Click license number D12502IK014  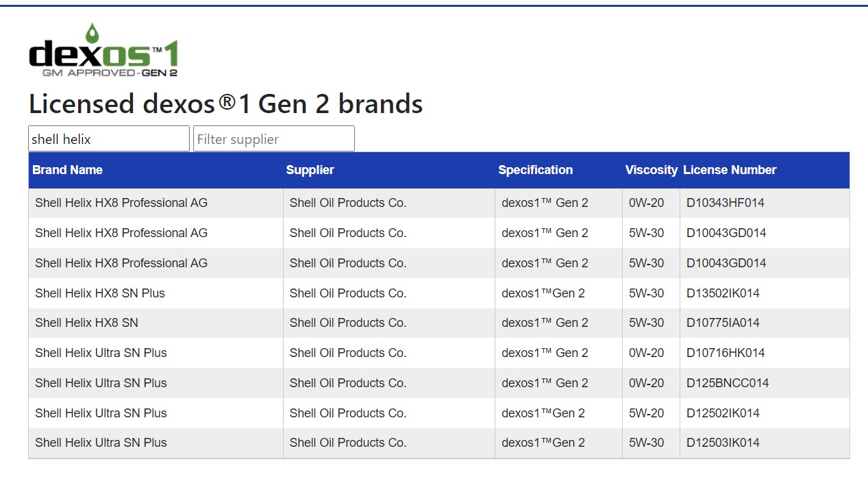click(723, 413)
